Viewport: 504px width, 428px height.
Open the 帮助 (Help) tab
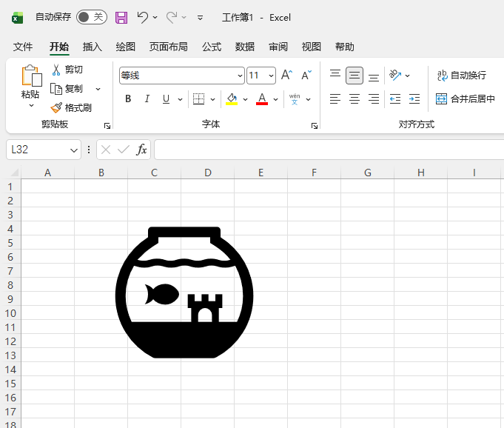click(345, 47)
